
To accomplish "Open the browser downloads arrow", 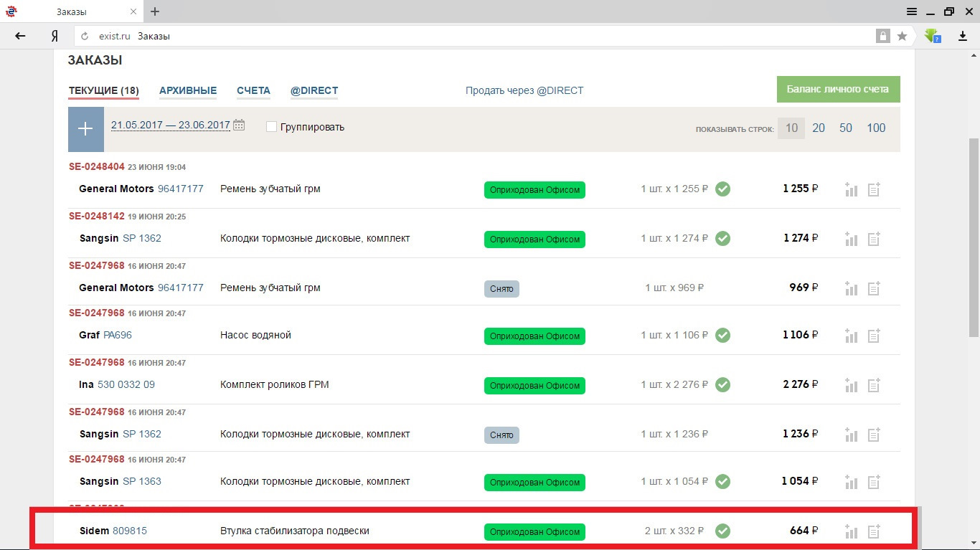I will (963, 36).
